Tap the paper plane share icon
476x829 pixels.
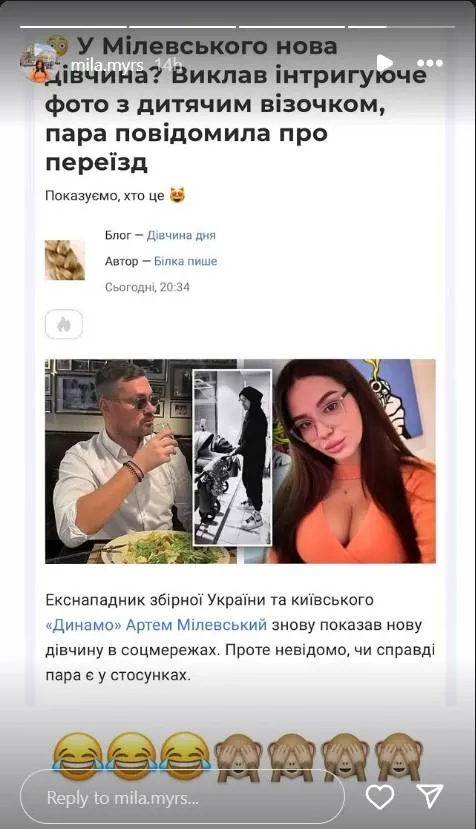click(429, 796)
